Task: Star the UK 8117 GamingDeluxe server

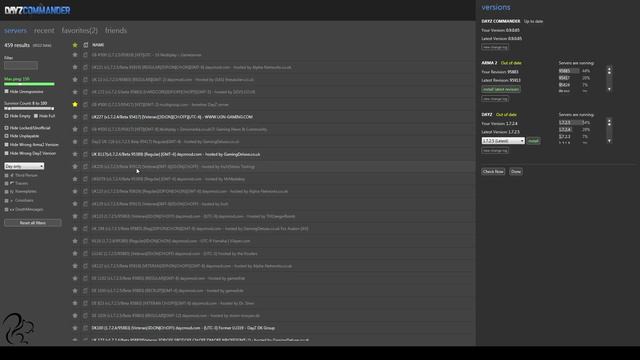Action: click(75, 154)
